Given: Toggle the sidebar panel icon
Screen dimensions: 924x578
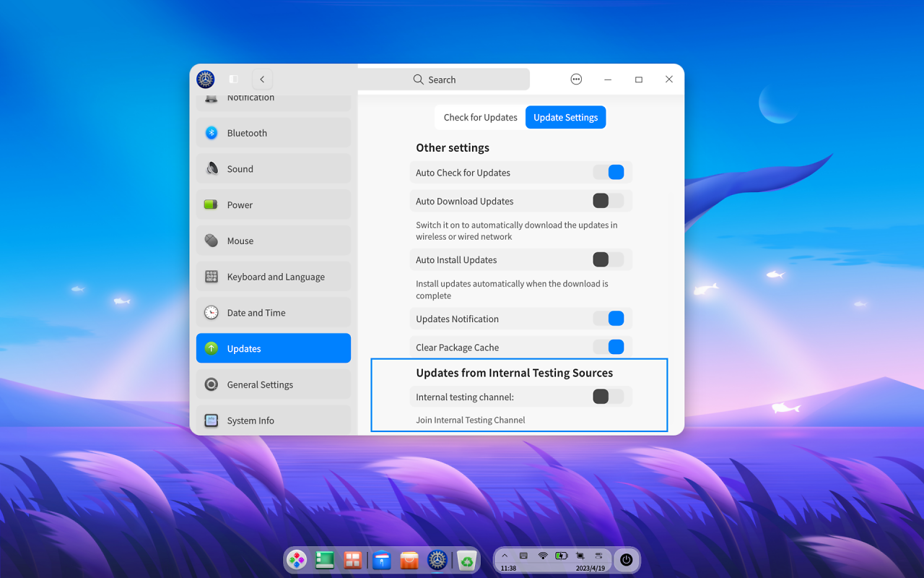Looking at the screenshot, I should 233,79.
